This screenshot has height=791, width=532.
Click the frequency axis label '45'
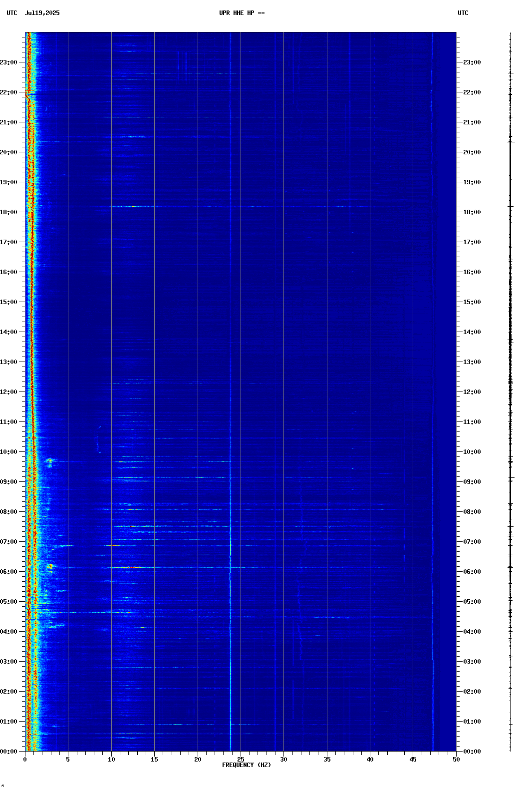pos(413,760)
